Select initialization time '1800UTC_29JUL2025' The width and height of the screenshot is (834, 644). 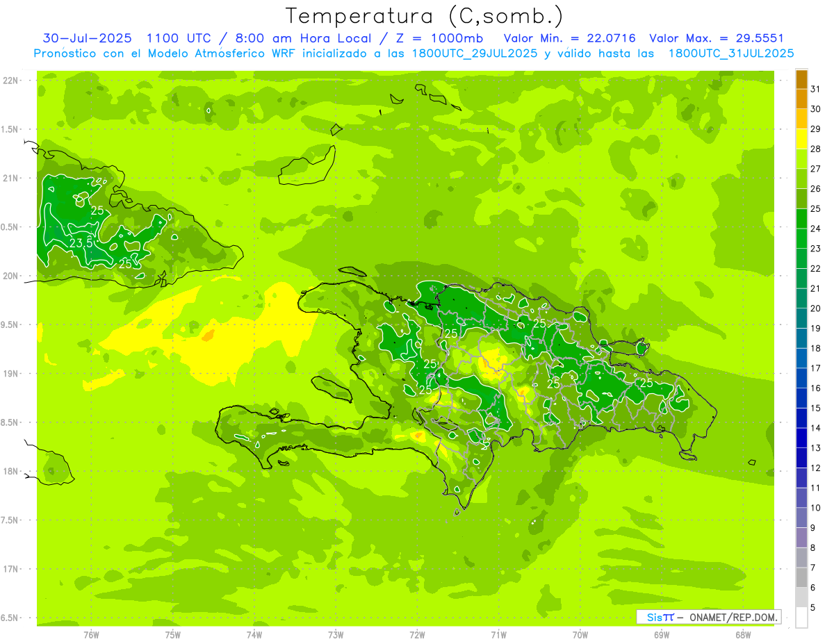(475, 53)
